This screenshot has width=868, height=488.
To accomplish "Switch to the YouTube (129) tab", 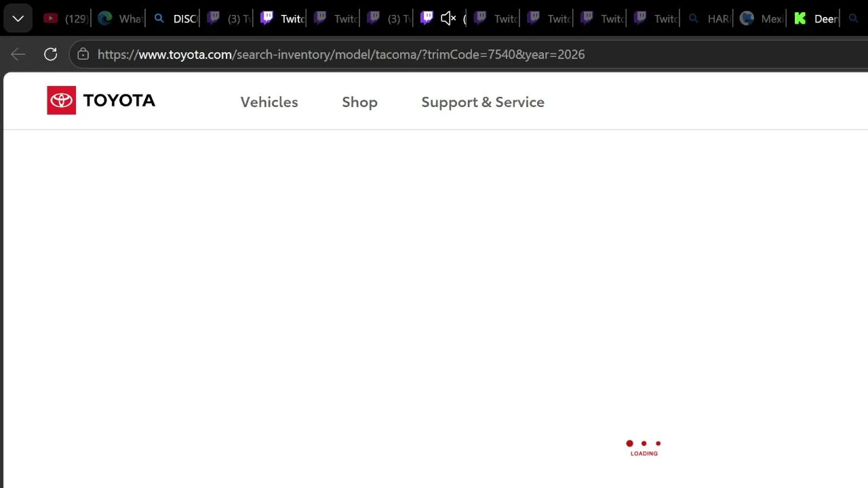I will click(65, 18).
